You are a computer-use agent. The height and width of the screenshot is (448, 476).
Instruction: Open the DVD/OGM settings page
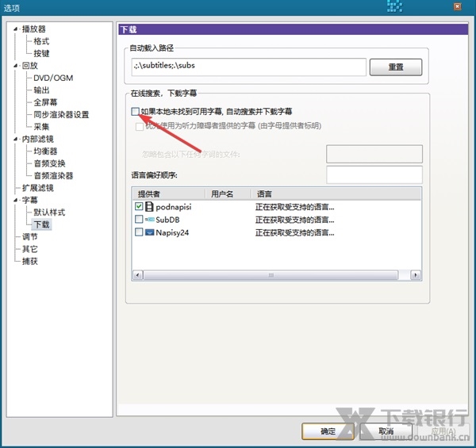[53, 78]
